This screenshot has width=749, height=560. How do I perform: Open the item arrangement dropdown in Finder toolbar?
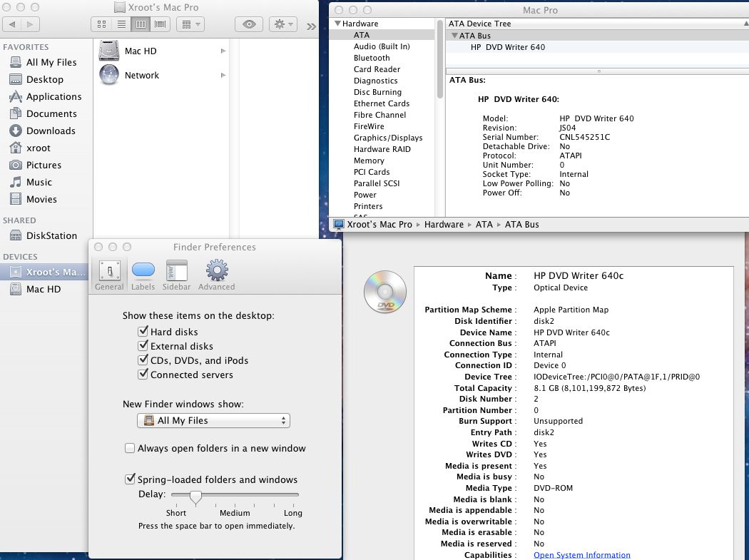(x=190, y=24)
